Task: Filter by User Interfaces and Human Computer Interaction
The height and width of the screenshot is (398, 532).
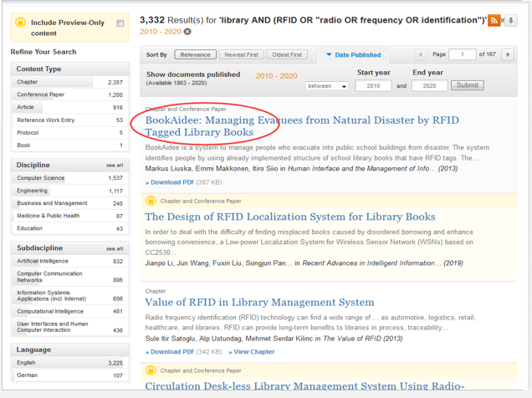Action: (70, 327)
